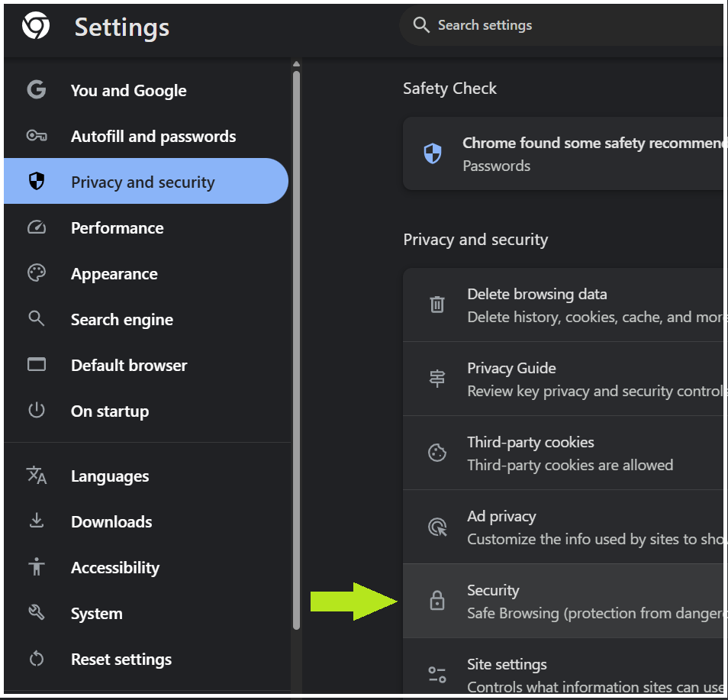The width and height of the screenshot is (728, 700).
Task: Go to Downloads settings
Action: click(146, 521)
